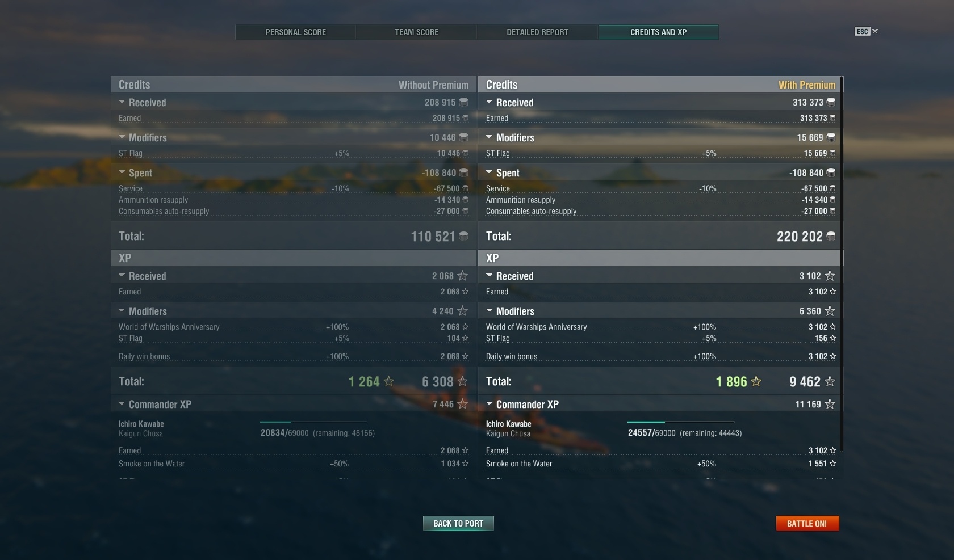Open the Team Score tab

[417, 32]
